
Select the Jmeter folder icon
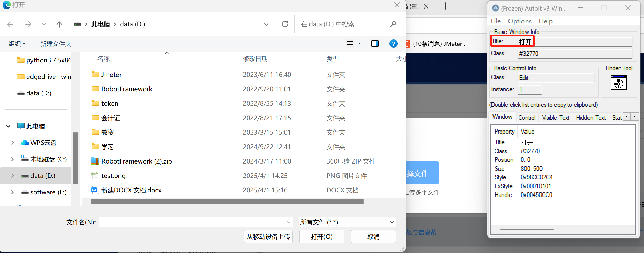click(x=95, y=74)
